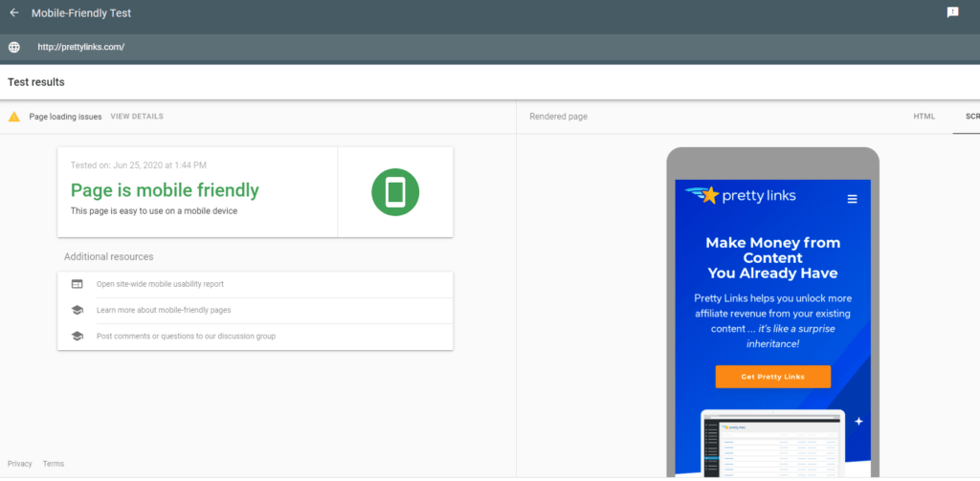Image resolution: width=980 pixels, height=481 pixels.
Task: Click the graduation cap icon for mobile-friendly pages
Action: [x=77, y=310]
